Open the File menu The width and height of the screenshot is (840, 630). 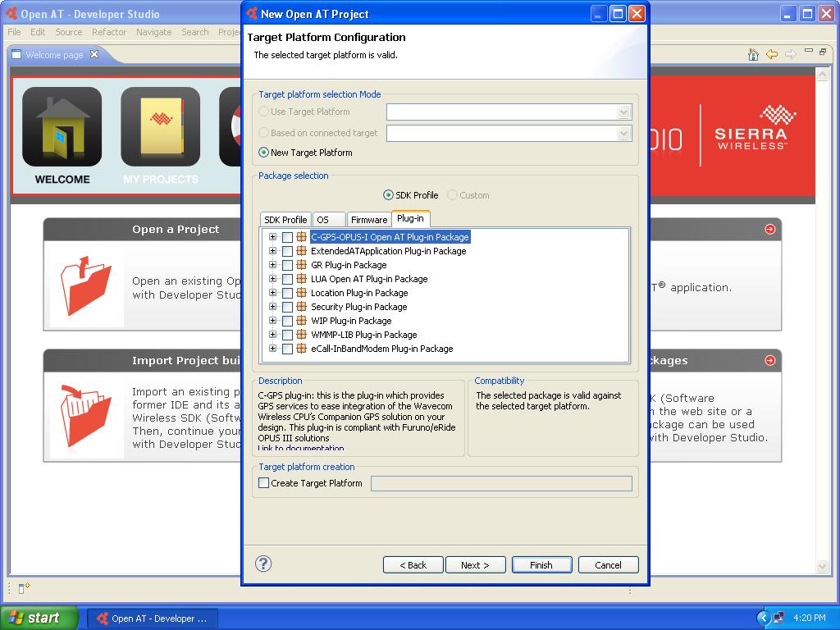click(14, 32)
